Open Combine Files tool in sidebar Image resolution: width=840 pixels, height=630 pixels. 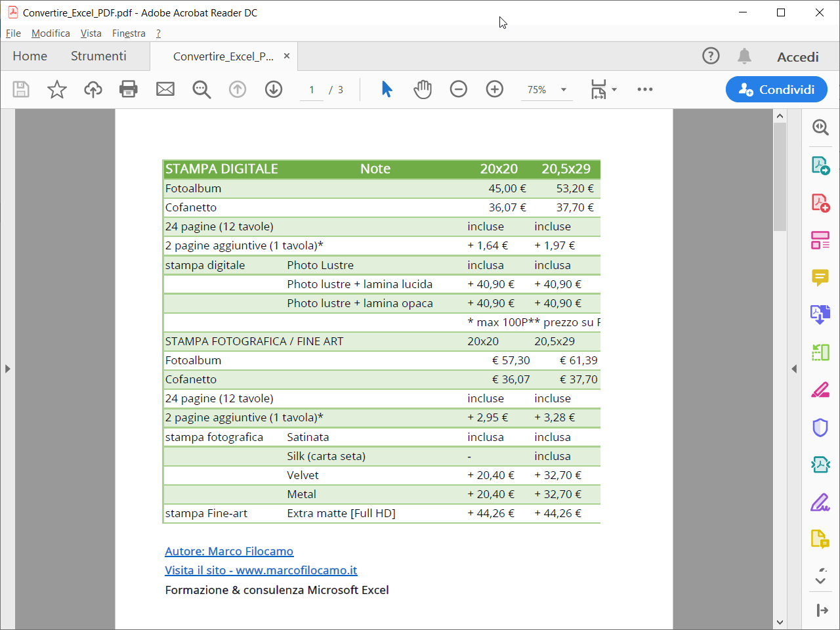coord(820,315)
